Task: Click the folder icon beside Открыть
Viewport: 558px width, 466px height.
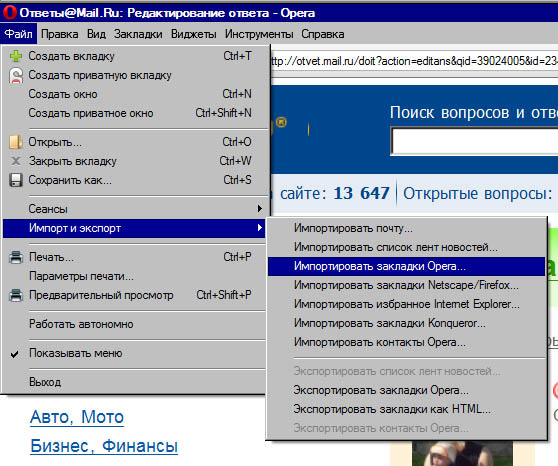Action: [x=16, y=142]
